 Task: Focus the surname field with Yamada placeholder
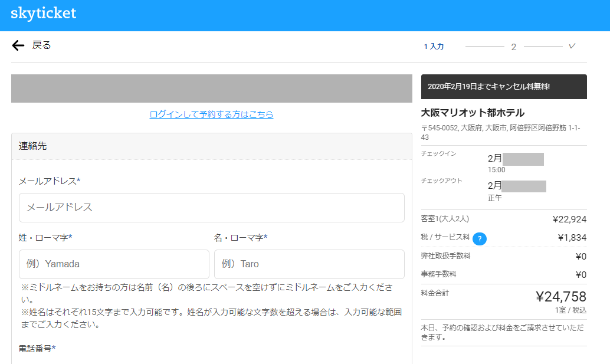tap(114, 264)
